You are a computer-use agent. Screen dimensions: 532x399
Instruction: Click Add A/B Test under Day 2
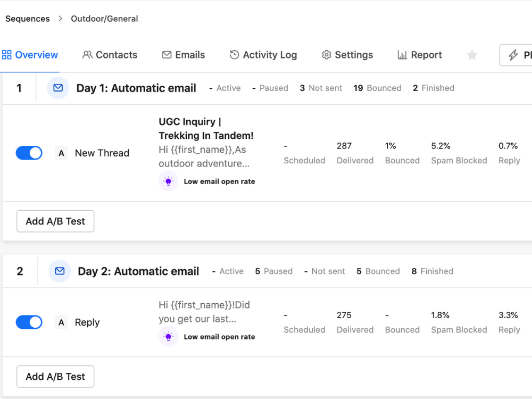[55, 377]
